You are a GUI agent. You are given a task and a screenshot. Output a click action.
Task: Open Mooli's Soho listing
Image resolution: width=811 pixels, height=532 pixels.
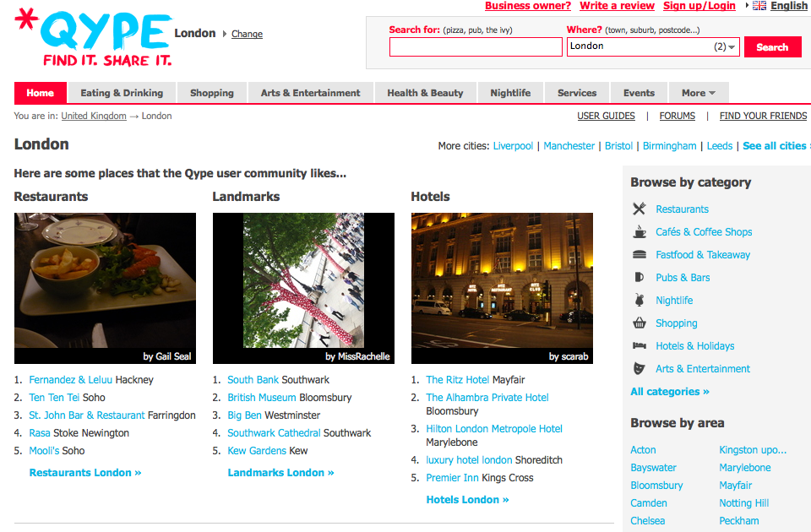click(44, 451)
